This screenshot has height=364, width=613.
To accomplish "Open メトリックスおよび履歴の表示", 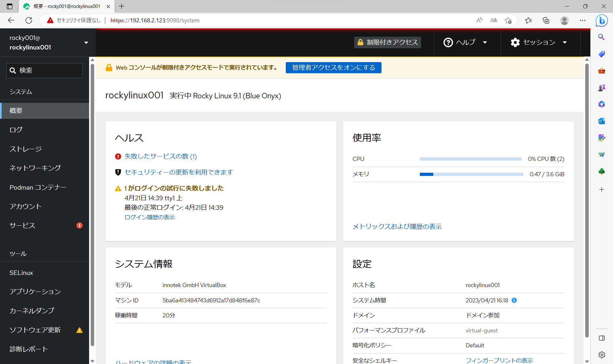I will [397, 226].
